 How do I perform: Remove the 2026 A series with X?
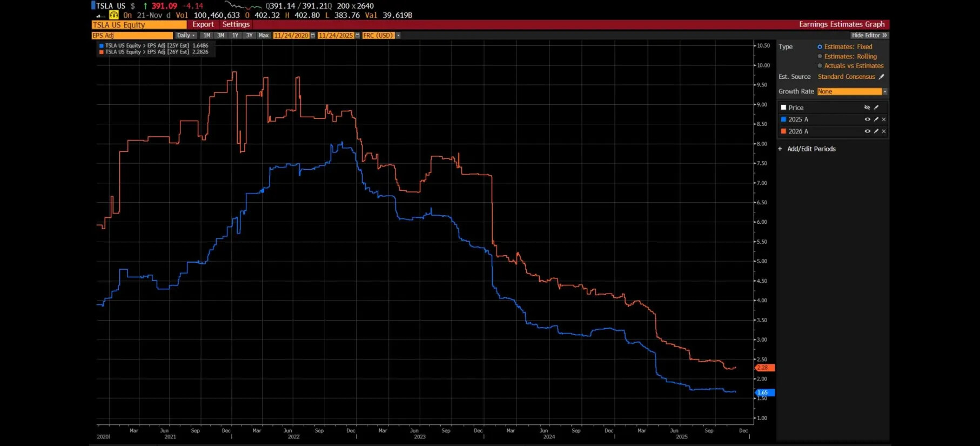point(884,131)
